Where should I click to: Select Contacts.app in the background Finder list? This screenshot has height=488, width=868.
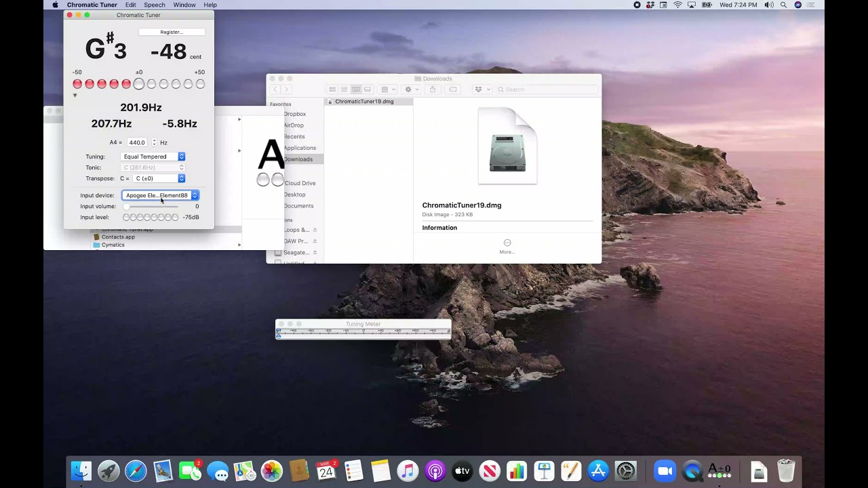pyautogui.click(x=118, y=237)
